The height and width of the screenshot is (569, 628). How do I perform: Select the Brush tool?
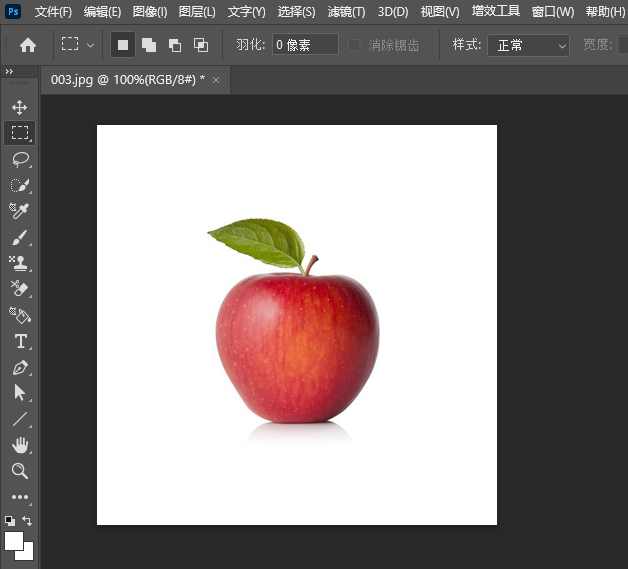pos(20,238)
